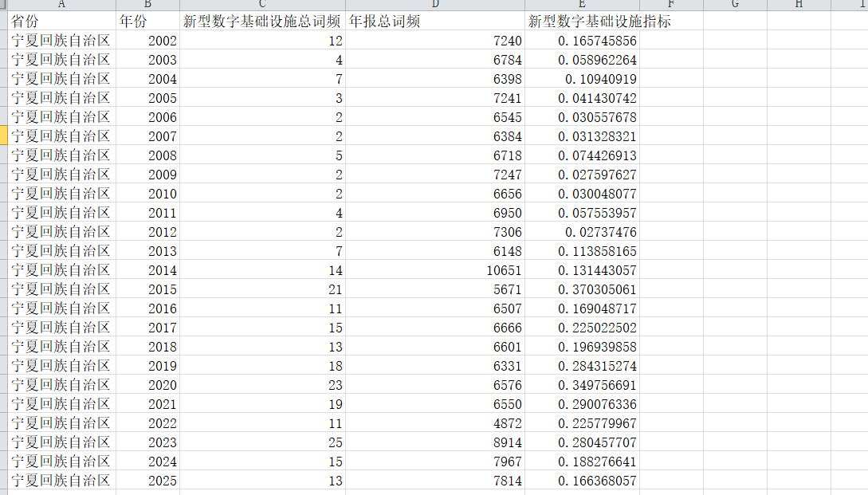
Task: Select the cell containing year 2020
Action: (x=147, y=385)
